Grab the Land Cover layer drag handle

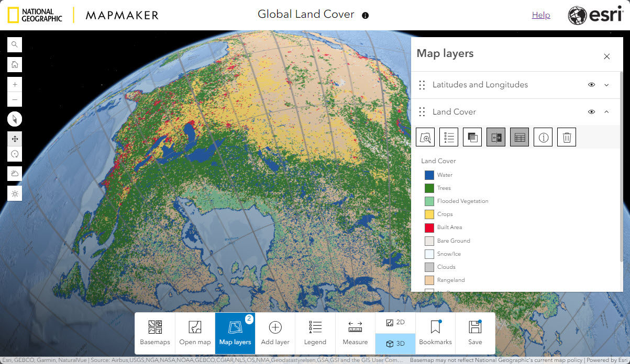pyautogui.click(x=422, y=112)
